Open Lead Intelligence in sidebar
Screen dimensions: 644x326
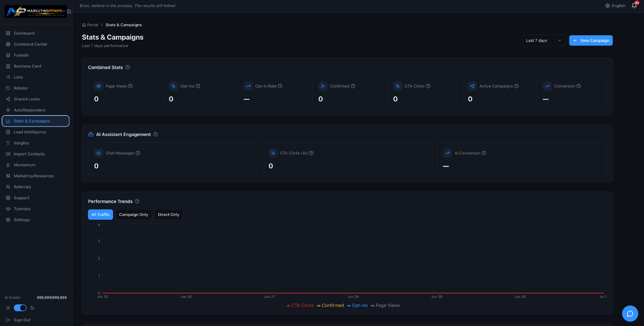pos(36,132)
